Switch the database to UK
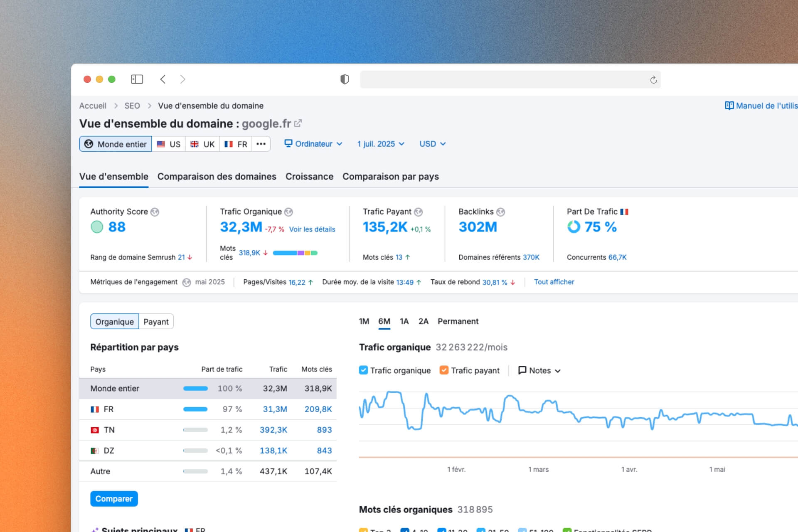This screenshot has width=798, height=532. tap(202, 144)
